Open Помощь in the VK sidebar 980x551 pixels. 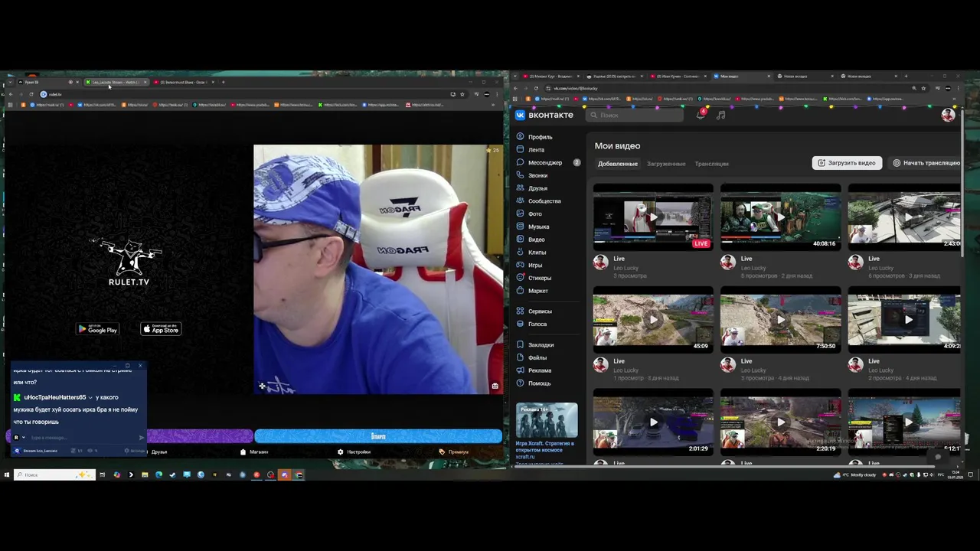click(533, 383)
